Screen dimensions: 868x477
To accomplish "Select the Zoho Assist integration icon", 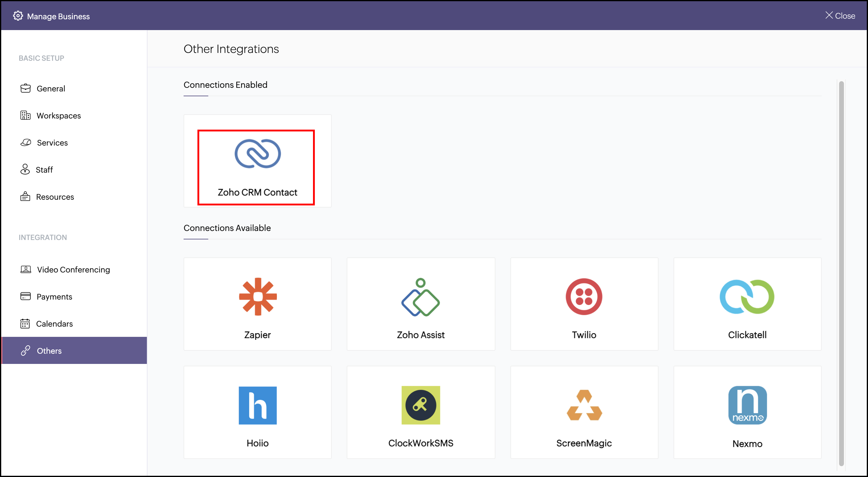I will click(x=420, y=297).
